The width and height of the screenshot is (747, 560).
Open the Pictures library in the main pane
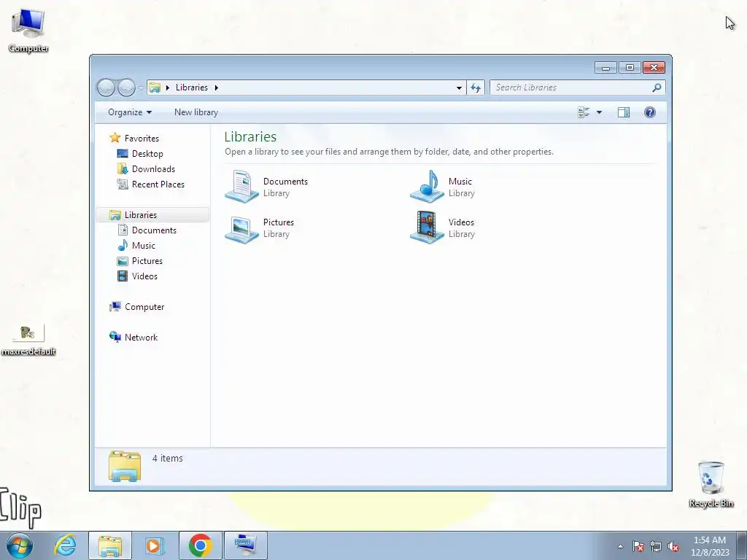(x=260, y=227)
